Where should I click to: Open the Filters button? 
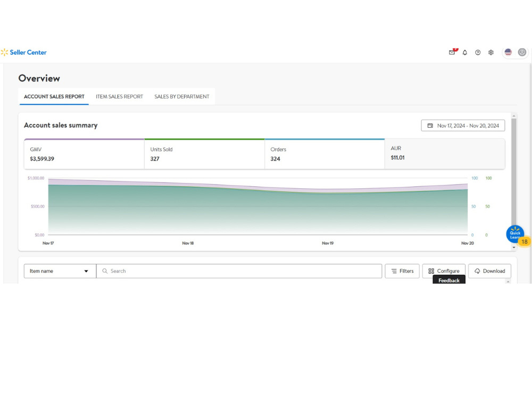402,271
